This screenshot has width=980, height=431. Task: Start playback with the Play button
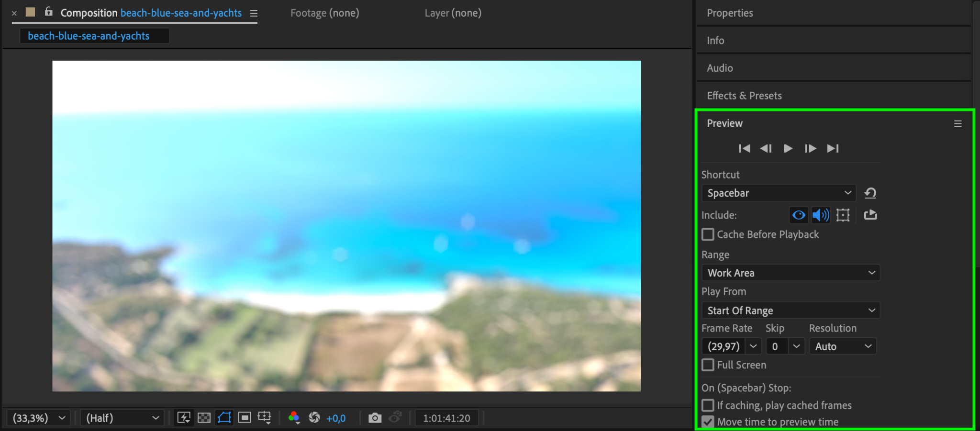788,148
